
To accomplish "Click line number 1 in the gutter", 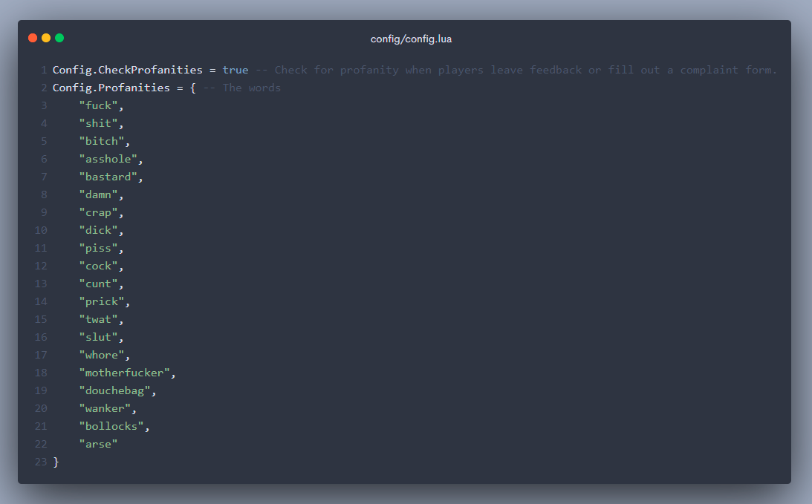I will [44, 70].
